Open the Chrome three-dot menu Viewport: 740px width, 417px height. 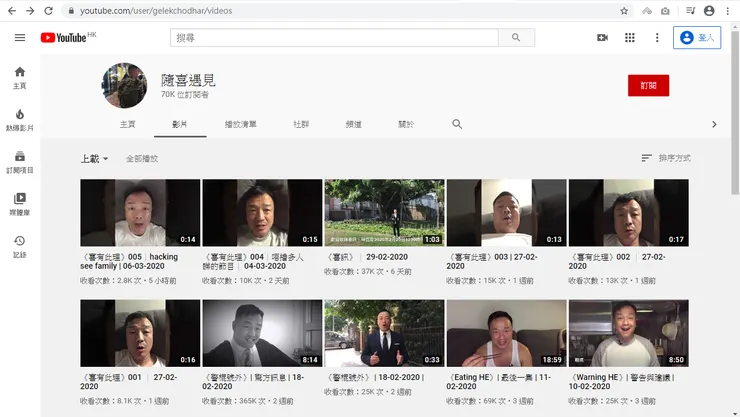pos(727,10)
